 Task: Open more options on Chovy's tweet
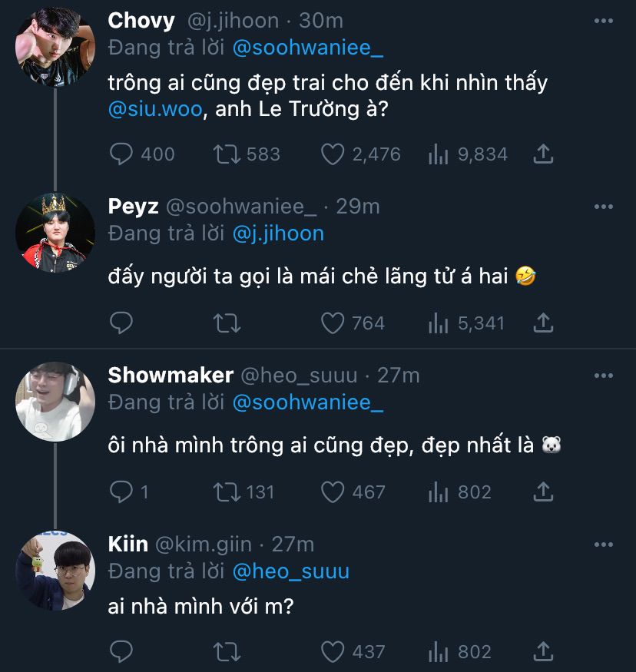[x=604, y=22]
